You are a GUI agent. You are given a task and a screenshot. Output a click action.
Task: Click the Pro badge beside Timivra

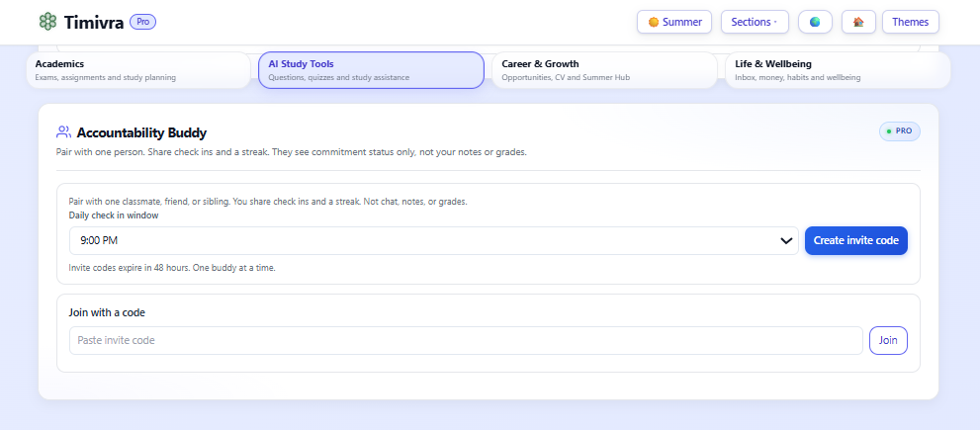tap(143, 22)
